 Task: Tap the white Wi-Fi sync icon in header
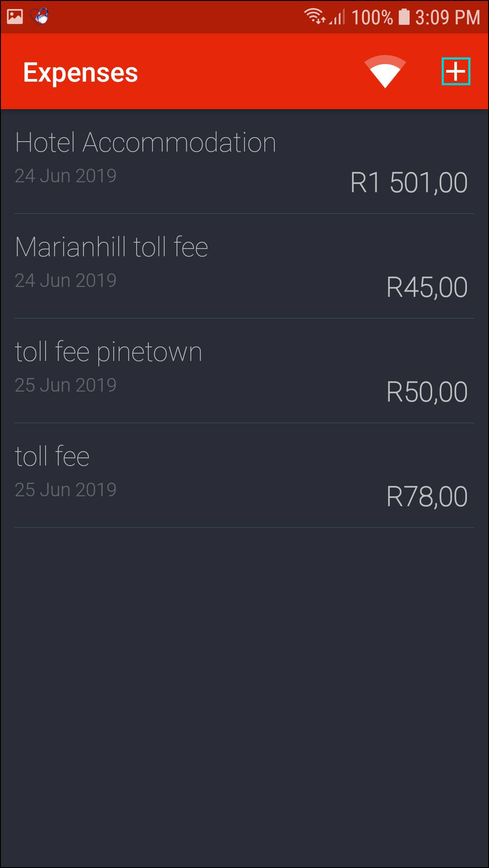385,72
